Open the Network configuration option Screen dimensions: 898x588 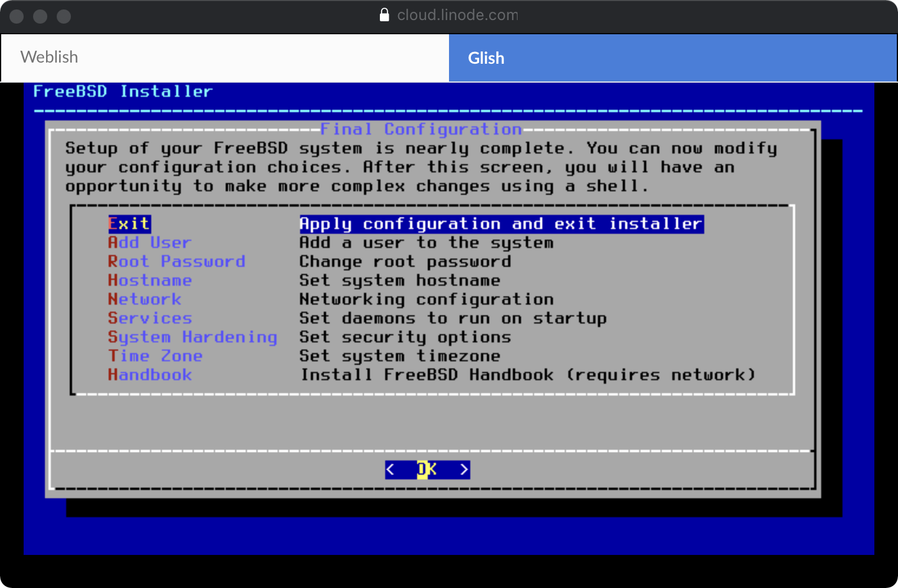pyautogui.click(x=144, y=299)
